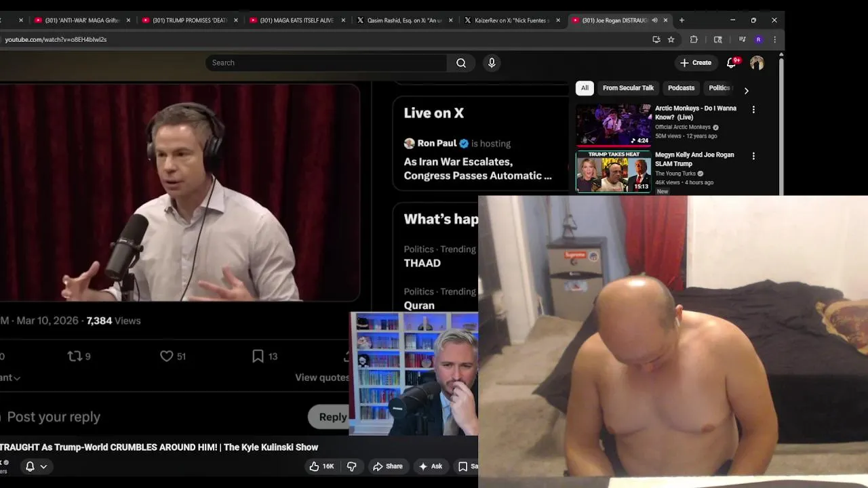Click View quotes link
The height and width of the screenshot is (488, 868).
click(x=322, y=378)
